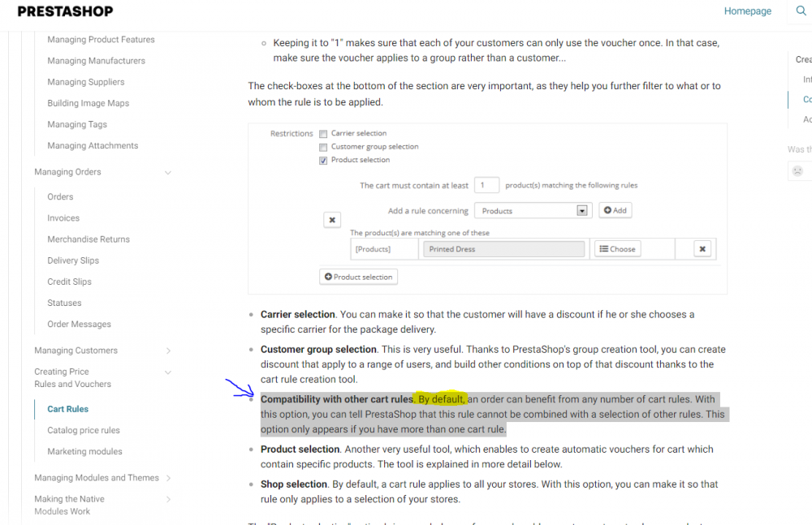This screenshot has width=812, height=525.
Task: Click the sad face feedback icon
Action: [x=797, y=171]
